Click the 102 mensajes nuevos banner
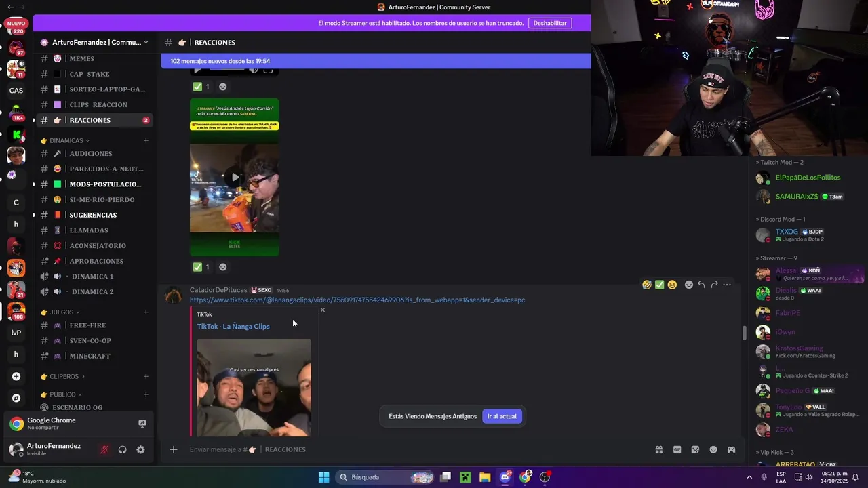Viewport: 868px width, 488px height. point(376,61)
